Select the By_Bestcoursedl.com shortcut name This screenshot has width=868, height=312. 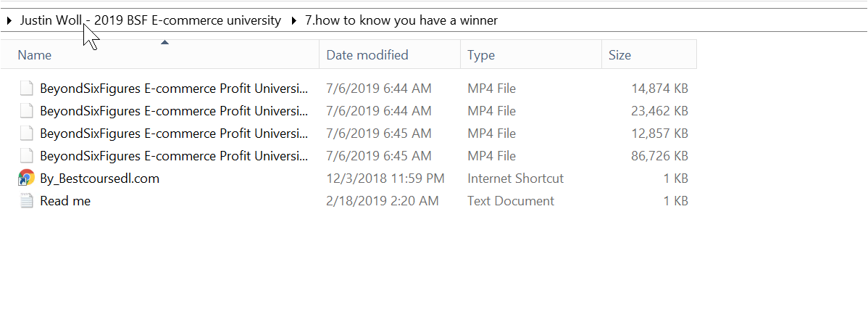pyautogui.click(x=99, y=178)
